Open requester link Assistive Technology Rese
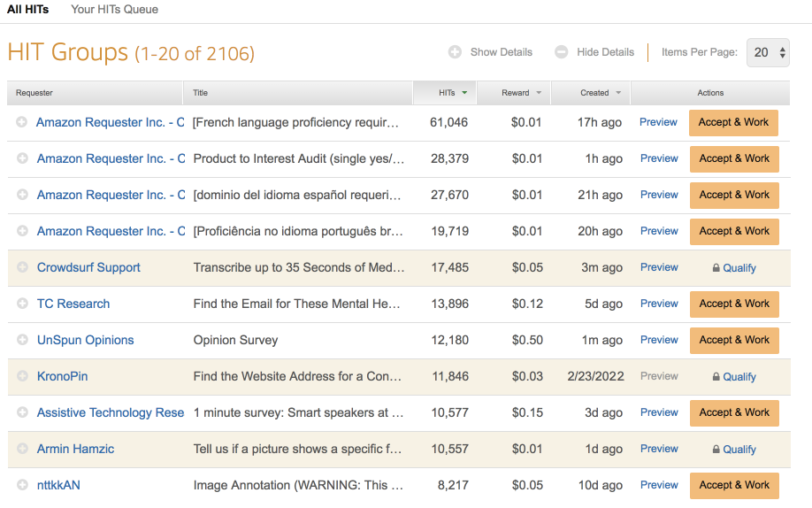This screenshot has width=812, height=508. (111, 412)
